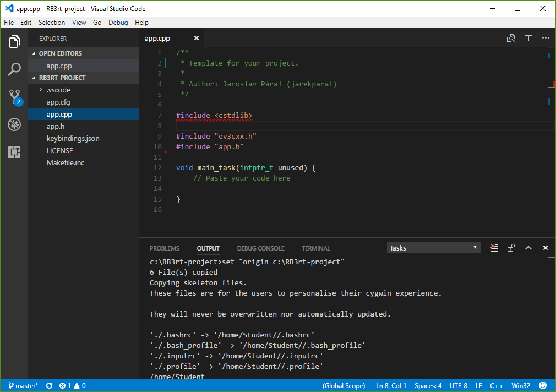Switch to the PROBLEMS panel tab
Screen dimensions: 556x392
click(164, 248)
